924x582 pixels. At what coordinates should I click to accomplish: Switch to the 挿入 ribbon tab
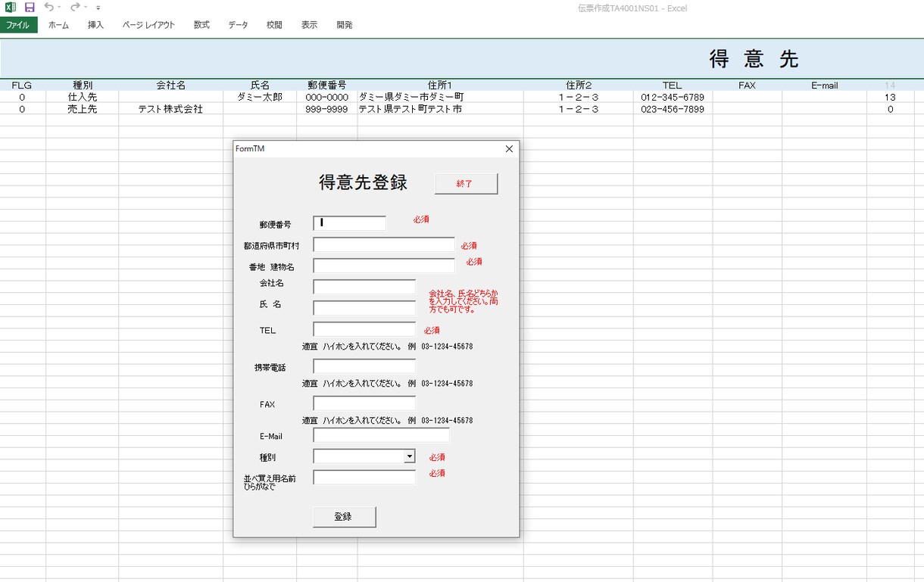[95, 25]
